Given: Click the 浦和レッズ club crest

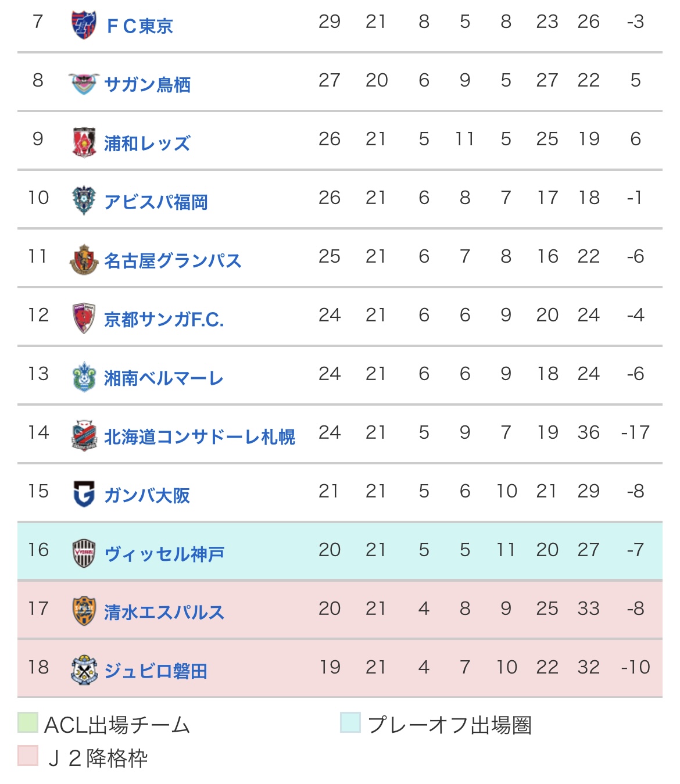Looking at the screenshot, I should tap(84, 142).
